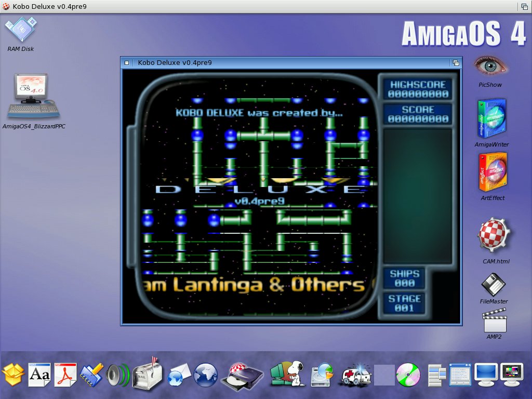Viewport: 532px width, 399px height.
Task: Click the Kobo Deluxe window depth gadget
Action: [x=456, y=63]
